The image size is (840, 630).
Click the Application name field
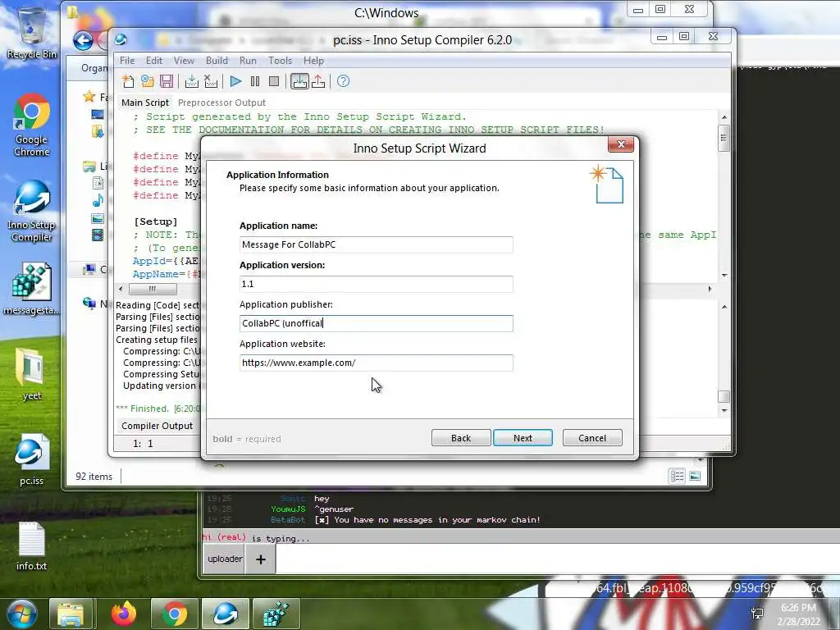(x=376, y=244)
